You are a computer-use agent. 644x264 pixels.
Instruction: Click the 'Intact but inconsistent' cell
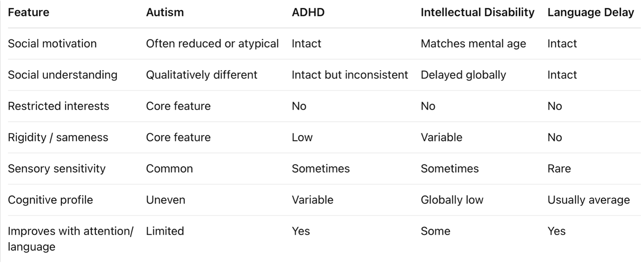[x=349, y=75]
